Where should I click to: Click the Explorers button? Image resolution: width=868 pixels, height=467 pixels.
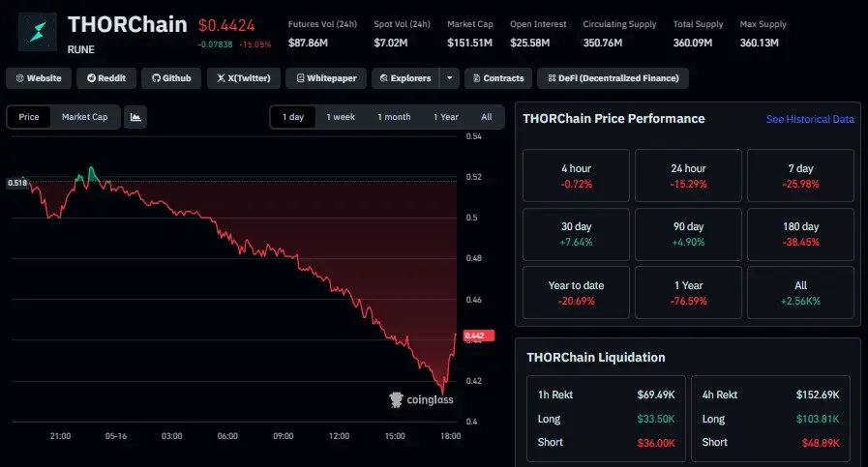405,78
